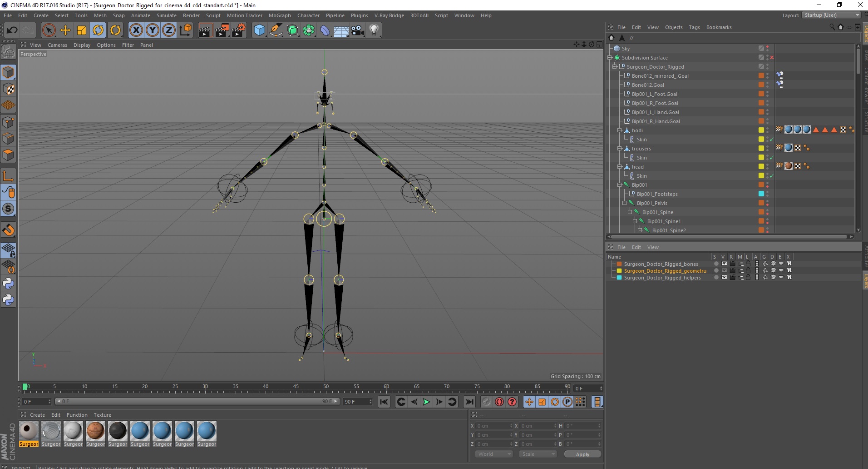Click the first Python script icon
868x469 pixels.
(8, 284)
